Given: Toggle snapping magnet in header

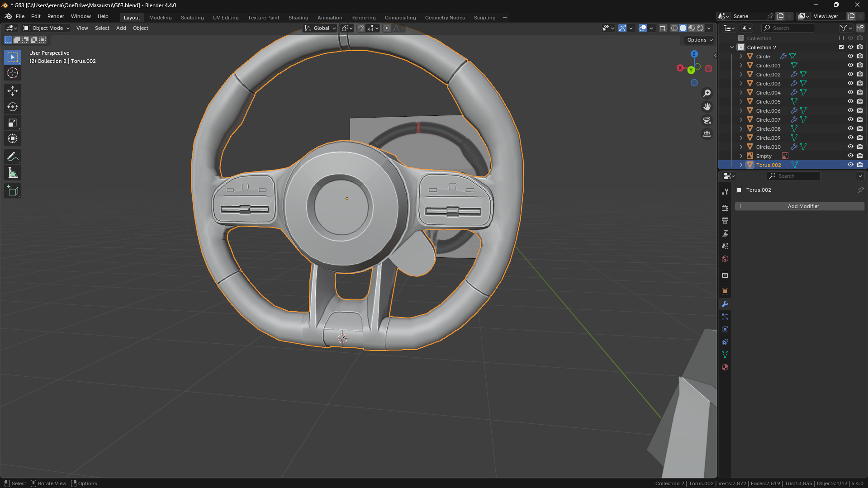Looking at the screenshot, I should [361, 28].
